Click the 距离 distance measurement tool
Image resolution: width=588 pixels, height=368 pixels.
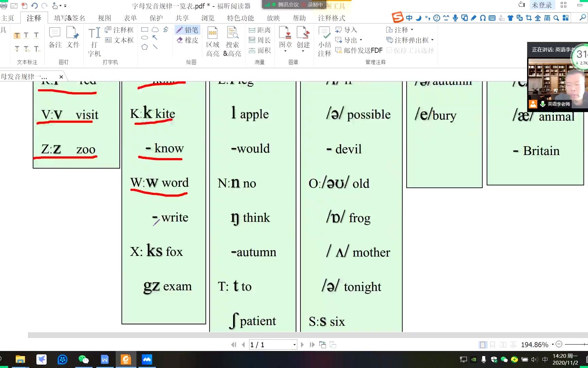coord(259,30)
